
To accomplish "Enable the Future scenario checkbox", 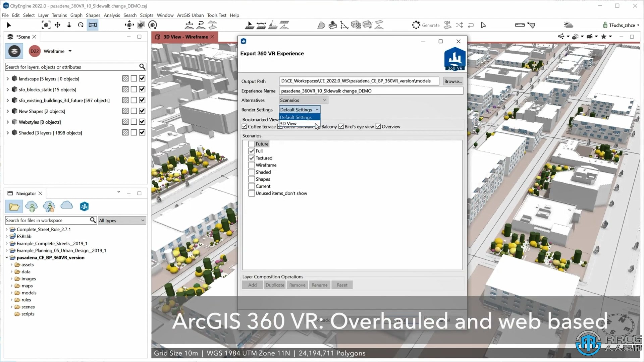I will coord(252,144).
